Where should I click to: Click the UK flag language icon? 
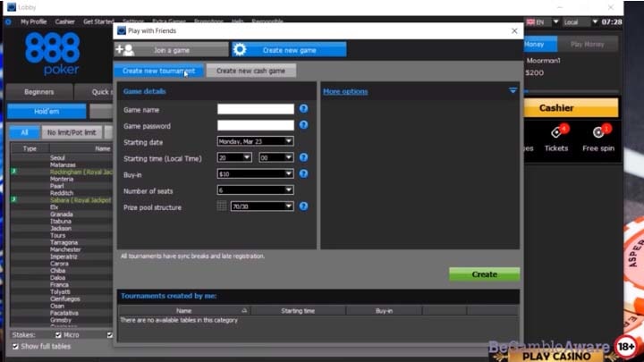point(530,22)
